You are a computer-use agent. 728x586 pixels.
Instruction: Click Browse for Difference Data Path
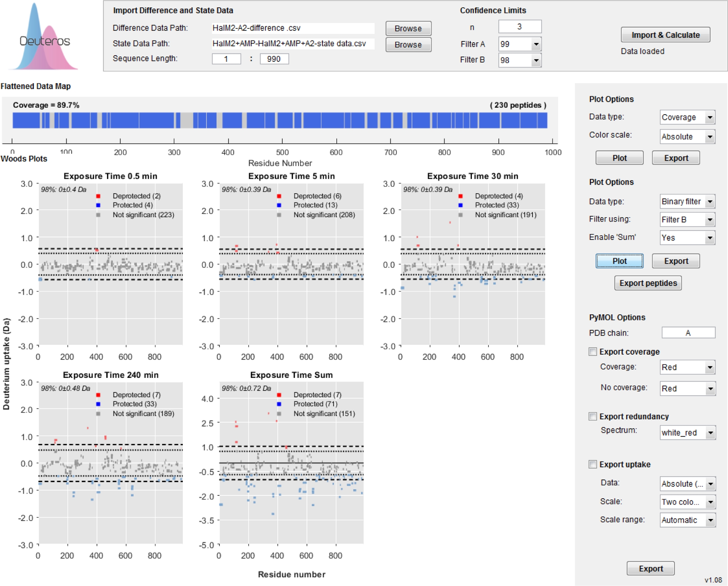coord(408,28)
